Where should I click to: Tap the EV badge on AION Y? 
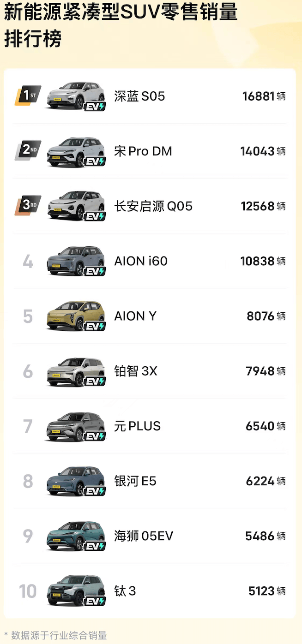95,326
